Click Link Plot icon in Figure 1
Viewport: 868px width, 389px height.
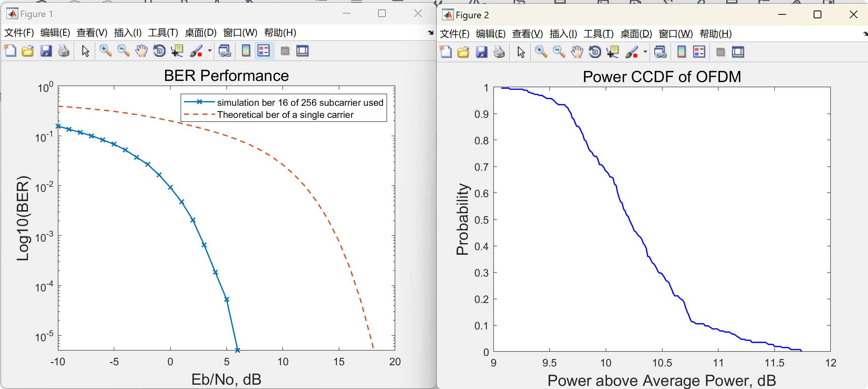(225, 51)
